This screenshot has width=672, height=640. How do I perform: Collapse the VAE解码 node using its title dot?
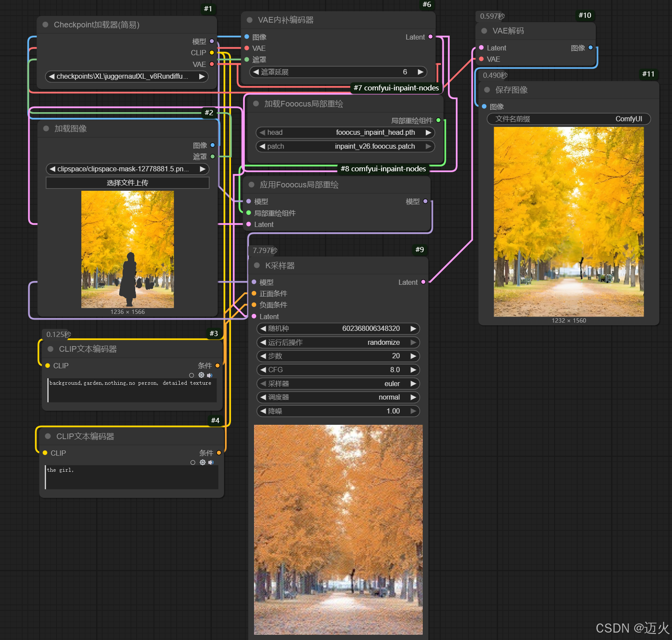point(484,30)
